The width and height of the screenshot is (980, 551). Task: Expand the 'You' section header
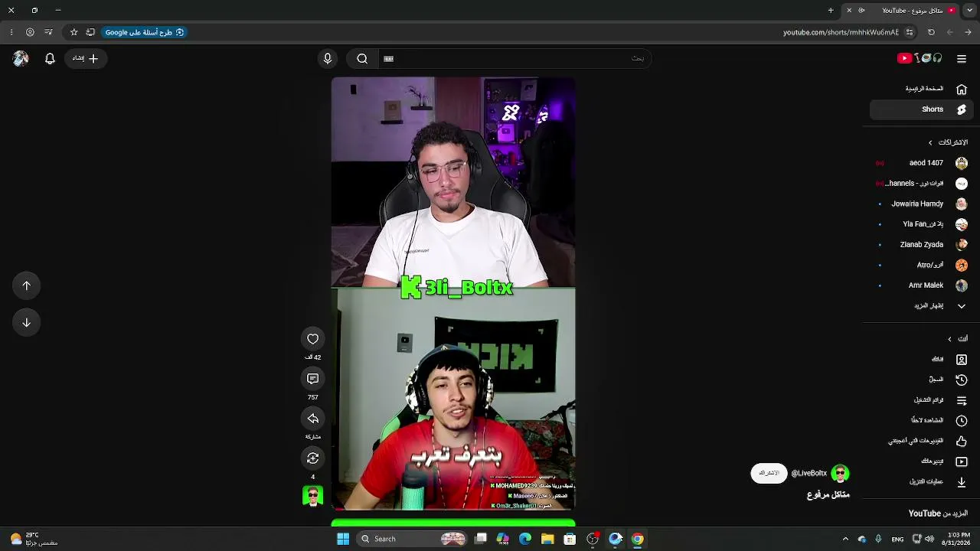tap(957, 339)
